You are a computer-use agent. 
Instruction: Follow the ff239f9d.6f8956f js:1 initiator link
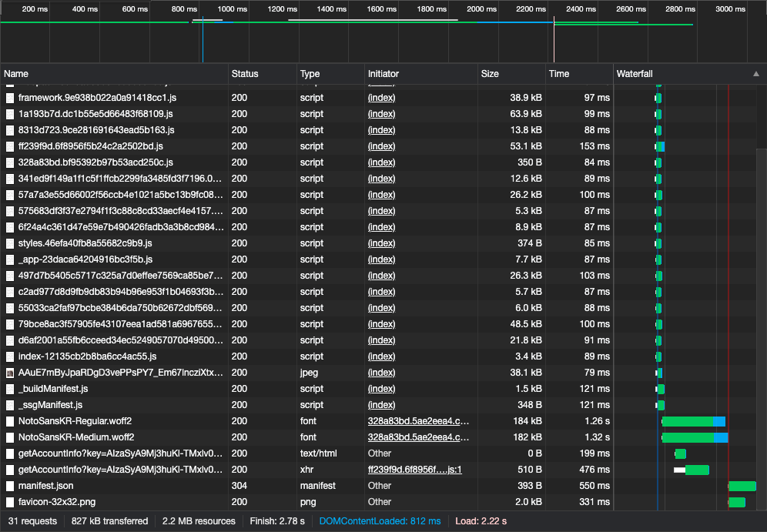click(x=414, y=470)
